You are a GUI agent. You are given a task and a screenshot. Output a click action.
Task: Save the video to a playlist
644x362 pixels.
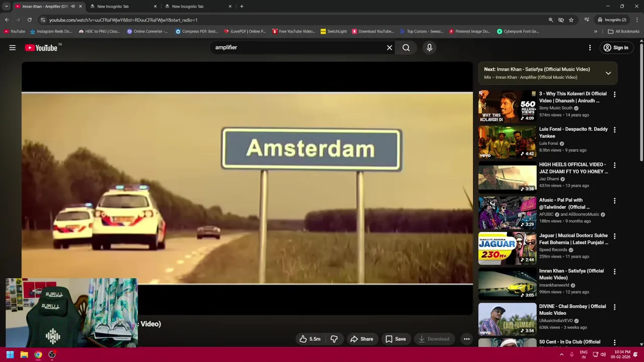tap(395, 339)
